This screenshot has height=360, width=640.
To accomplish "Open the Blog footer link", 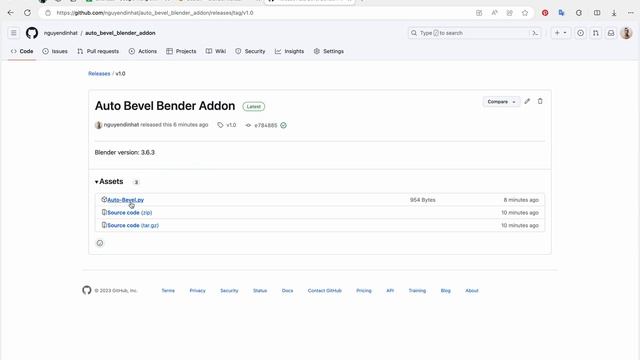I will pos(446,291).
